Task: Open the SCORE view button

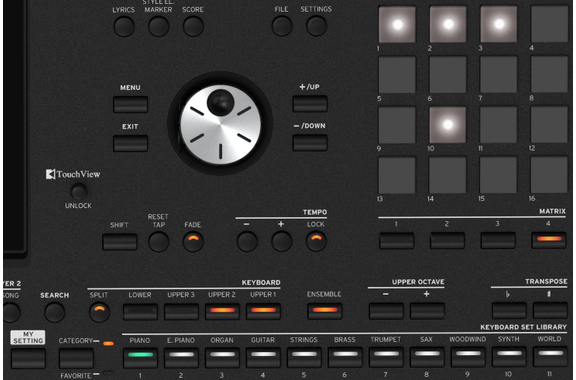Action: (193, 26)
